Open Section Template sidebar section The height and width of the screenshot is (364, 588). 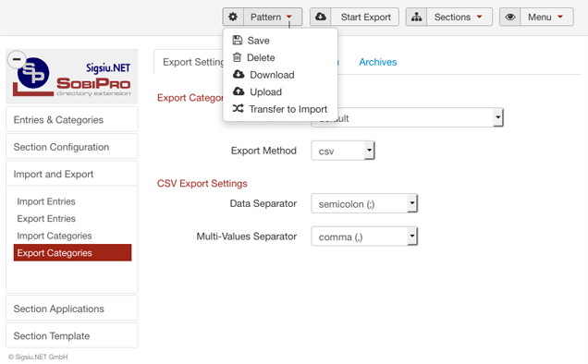(72, 336)
